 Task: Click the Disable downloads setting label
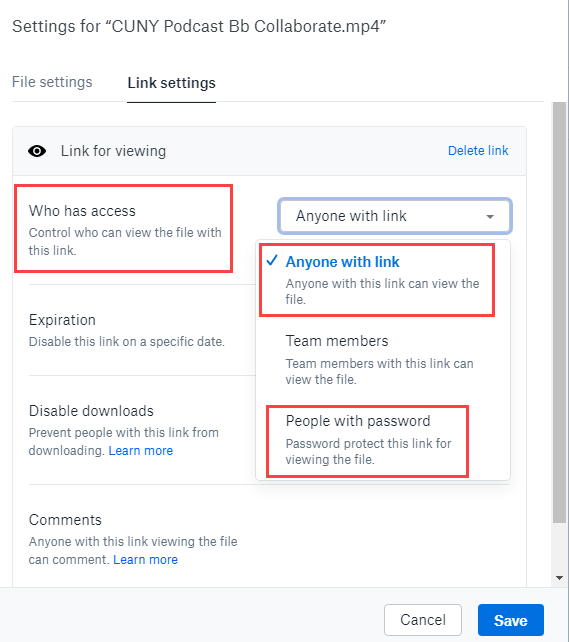pos(91,411)
